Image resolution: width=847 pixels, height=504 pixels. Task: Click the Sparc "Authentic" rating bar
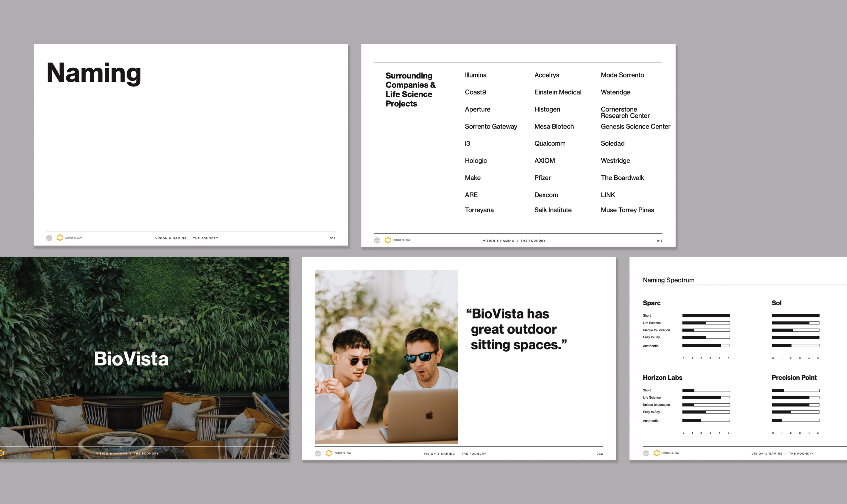(x=706, y=345)
